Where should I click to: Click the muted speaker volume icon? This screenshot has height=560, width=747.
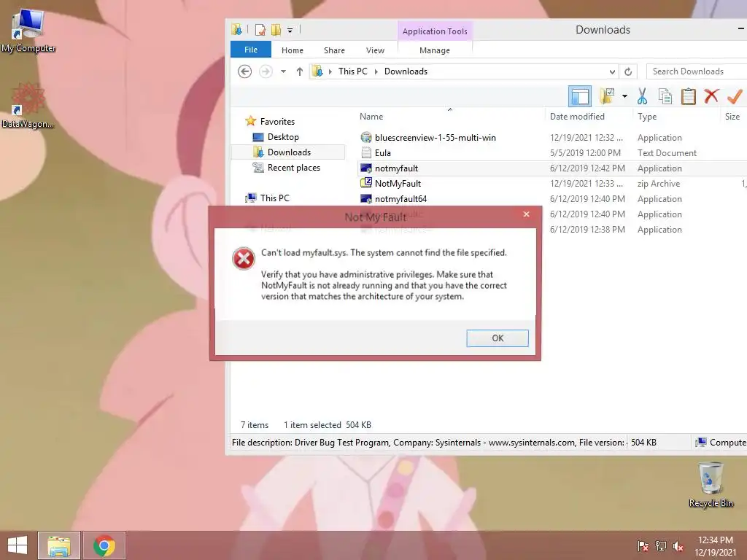click(x=678, y=545)
